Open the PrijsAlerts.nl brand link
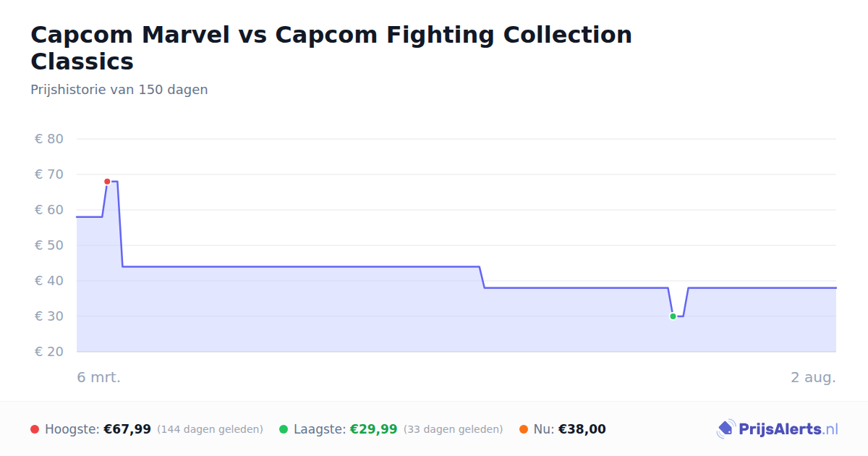The width and height of the screenshot is (868, 456). click(778, 429)
